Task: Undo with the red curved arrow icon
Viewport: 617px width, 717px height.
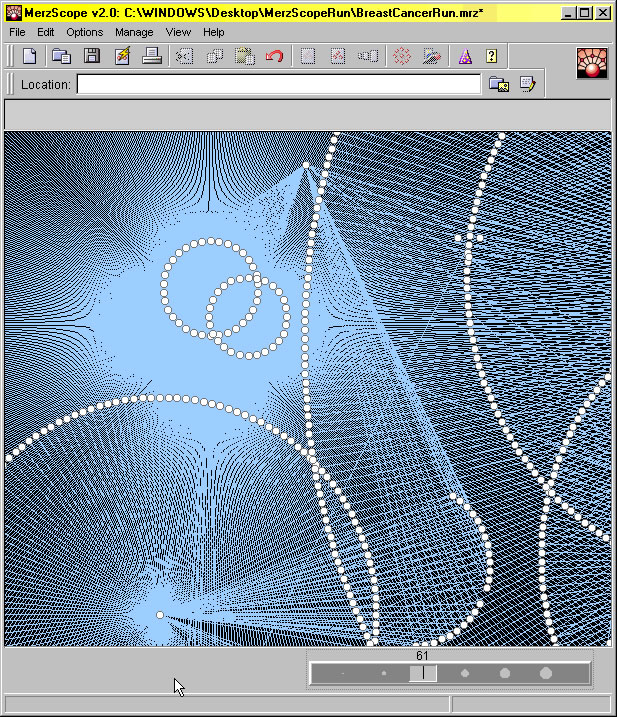Action: click(x=274, y=57)
